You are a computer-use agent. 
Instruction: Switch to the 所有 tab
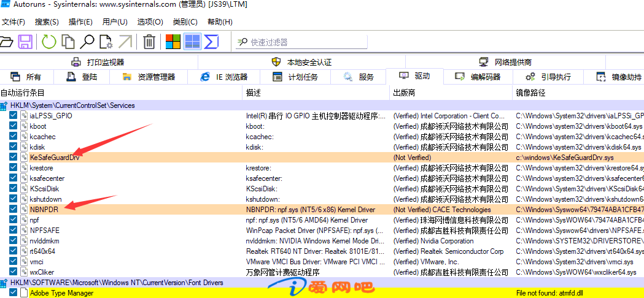pyautogui.click(x=26, y=77)
